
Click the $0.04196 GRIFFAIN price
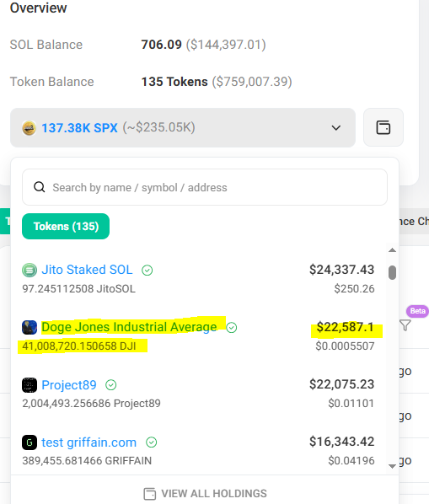point(351,461)
